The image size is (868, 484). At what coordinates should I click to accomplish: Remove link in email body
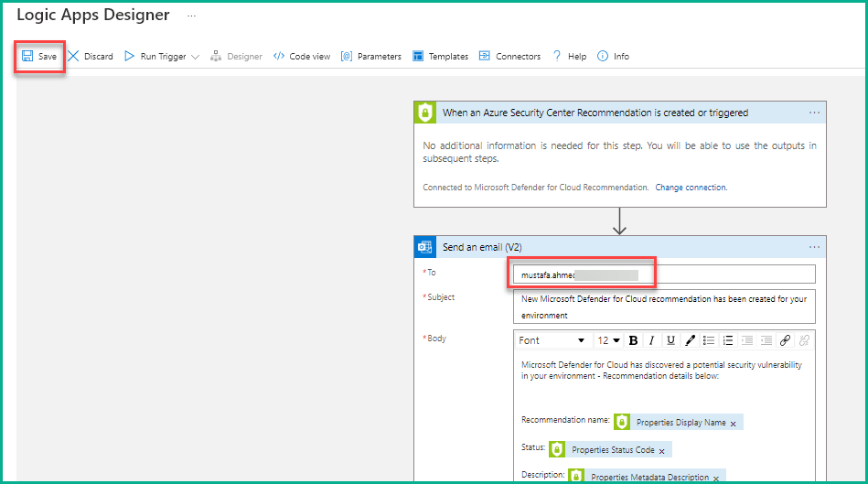(x=804, y=340)
